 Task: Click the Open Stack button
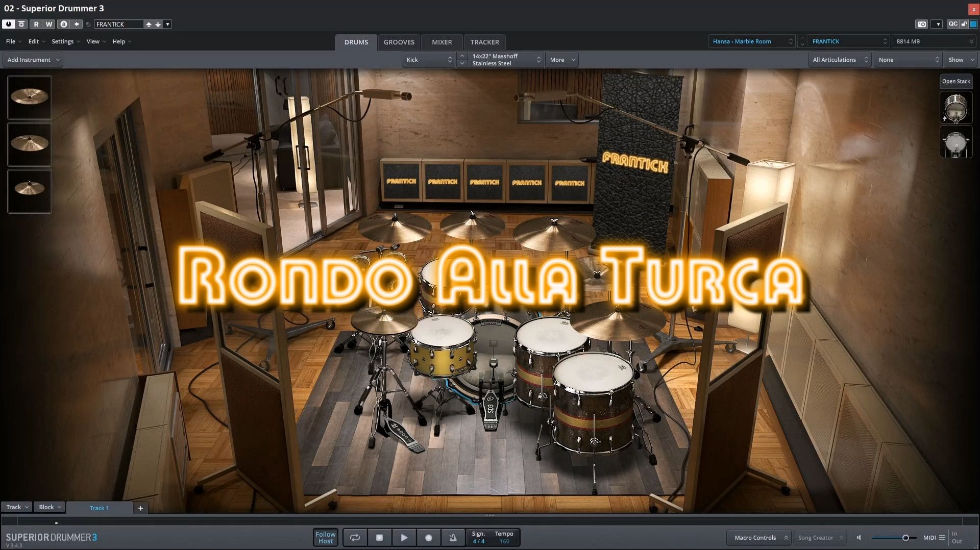click(x=956, y=81)
